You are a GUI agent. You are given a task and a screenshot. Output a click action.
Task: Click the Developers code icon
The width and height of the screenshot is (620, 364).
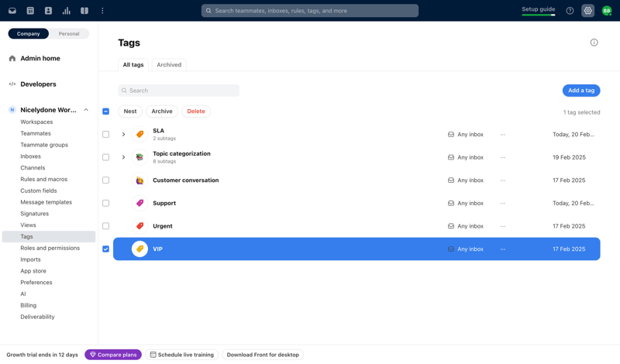point(12,84)
